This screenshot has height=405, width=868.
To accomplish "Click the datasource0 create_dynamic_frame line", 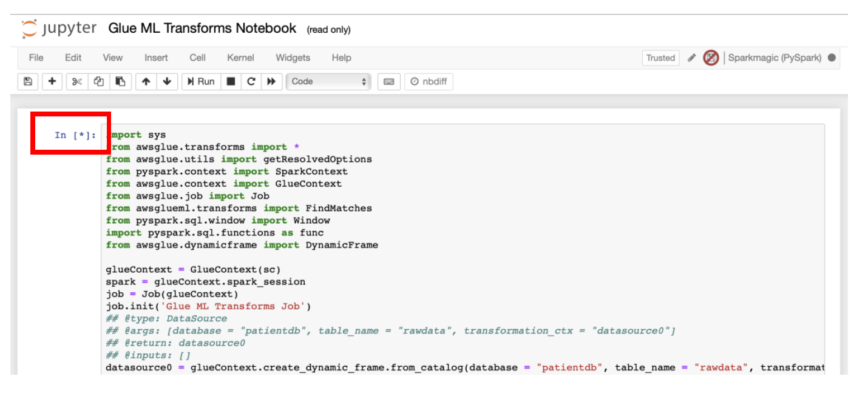I will click(465, 367).
